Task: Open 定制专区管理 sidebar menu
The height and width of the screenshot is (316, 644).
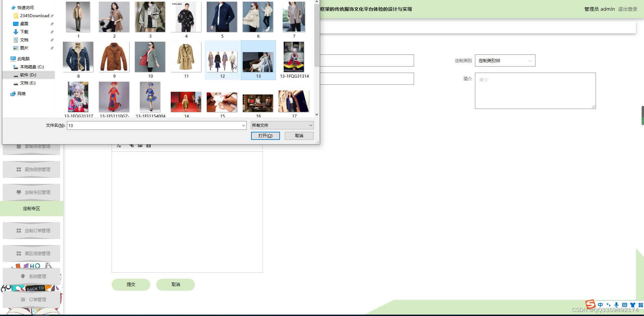Action: pos(32,192)
